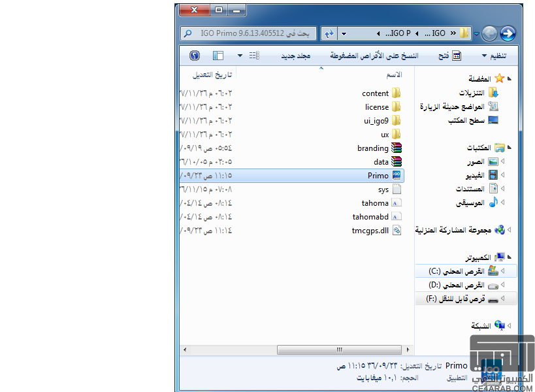Open the recent pages dropdown beside Back
The height and width of the screenshot is (392, 535).
coord(477,33)
